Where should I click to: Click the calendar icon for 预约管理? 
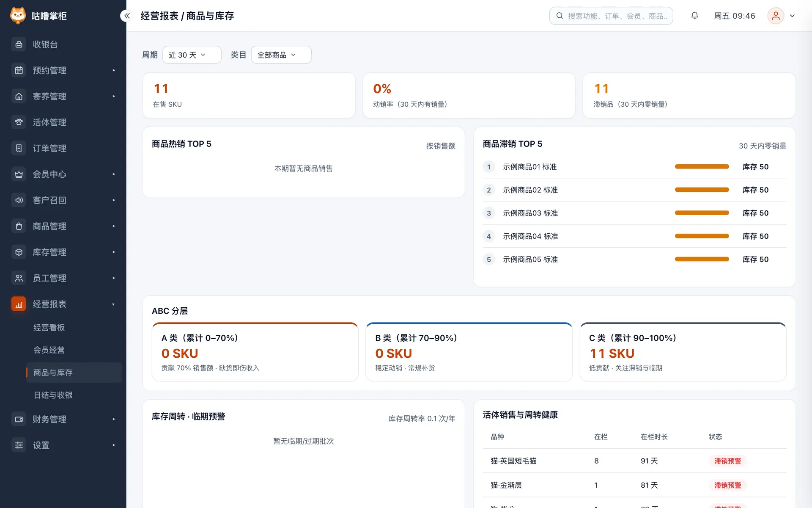19,70
